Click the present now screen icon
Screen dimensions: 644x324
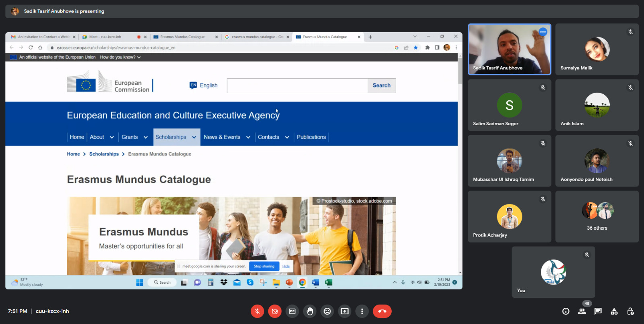[345, 311]
